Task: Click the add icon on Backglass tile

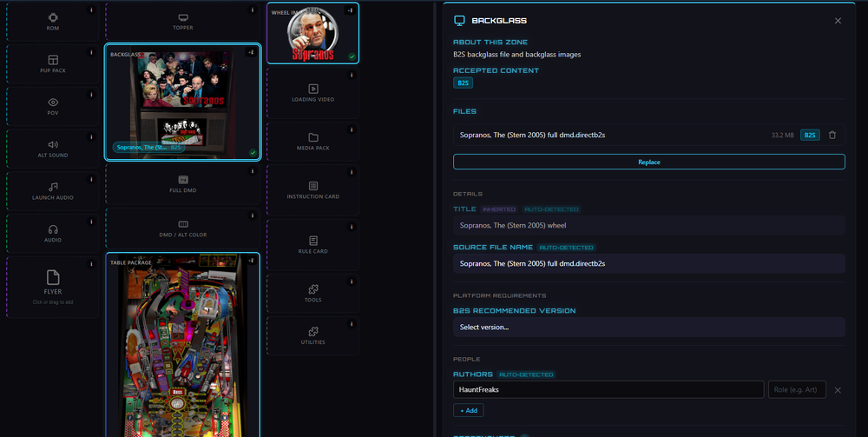Action: [252, 53]
